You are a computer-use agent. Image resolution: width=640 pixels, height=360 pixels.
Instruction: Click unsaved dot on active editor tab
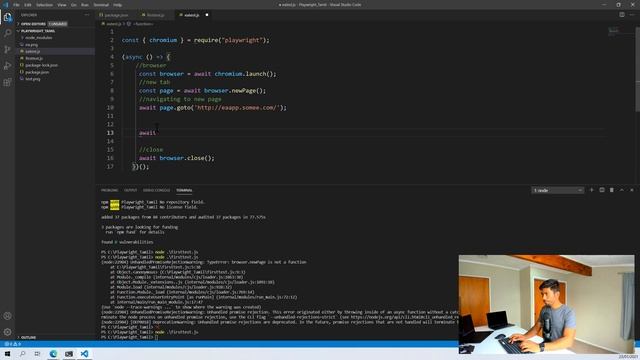point(207,15)
